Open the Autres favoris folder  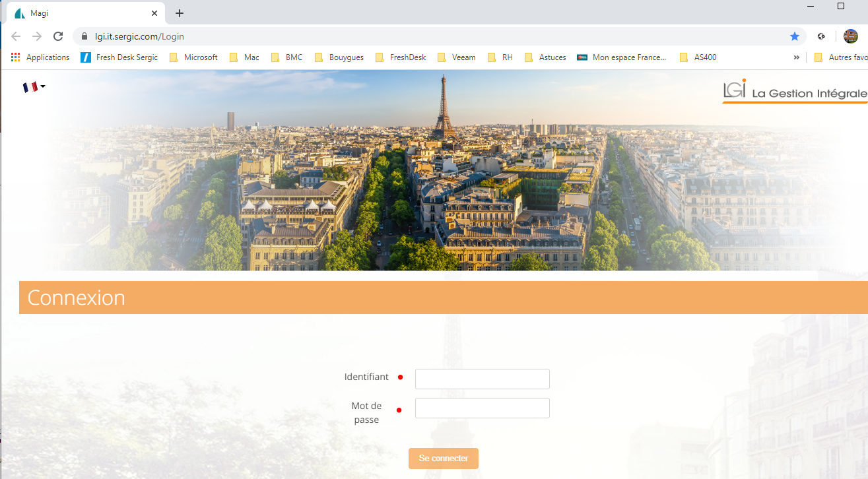(841, 57)
